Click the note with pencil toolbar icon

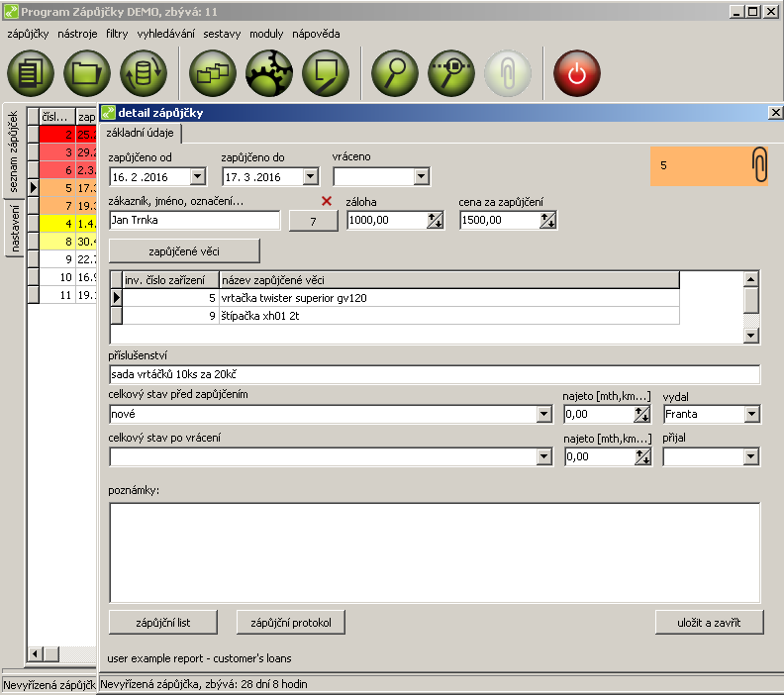pos(326,73)
